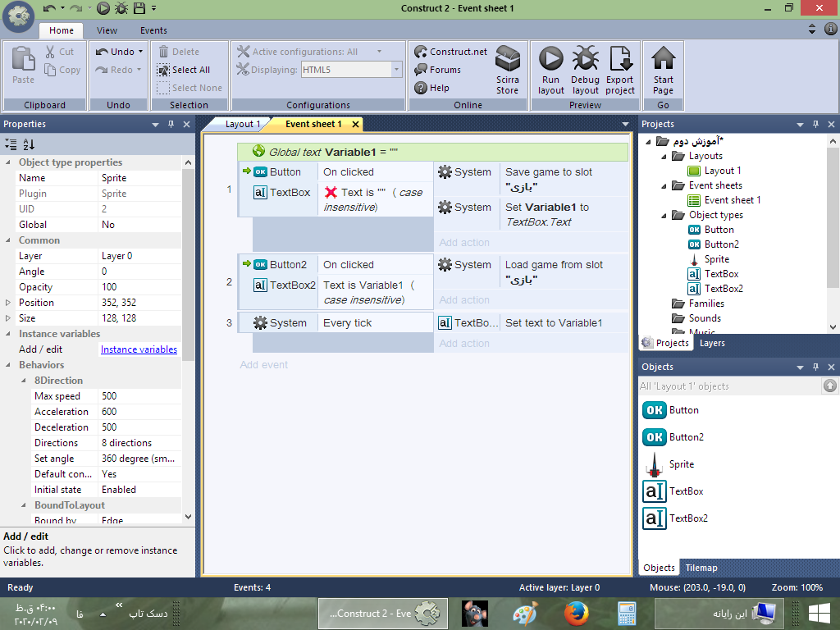Screen dimensions: 840x630
Task: Choose Select All in Selection group
Action: click(184, 70)
